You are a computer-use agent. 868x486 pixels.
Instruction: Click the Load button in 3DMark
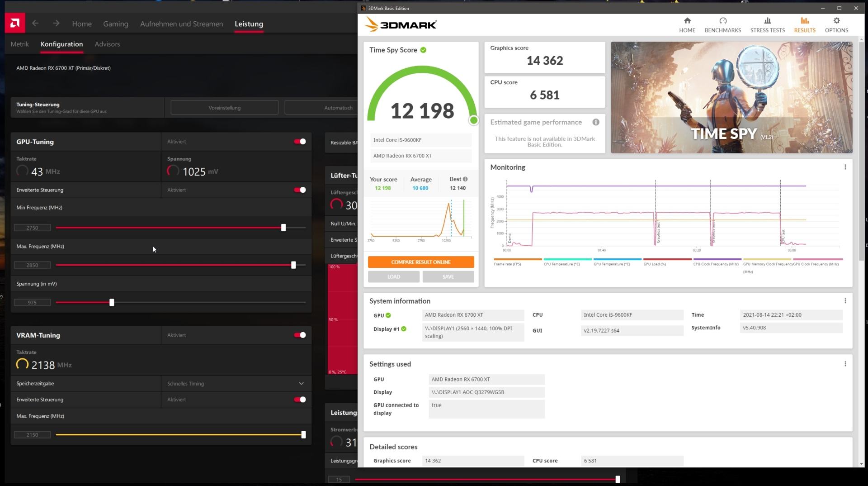point(394,276)
